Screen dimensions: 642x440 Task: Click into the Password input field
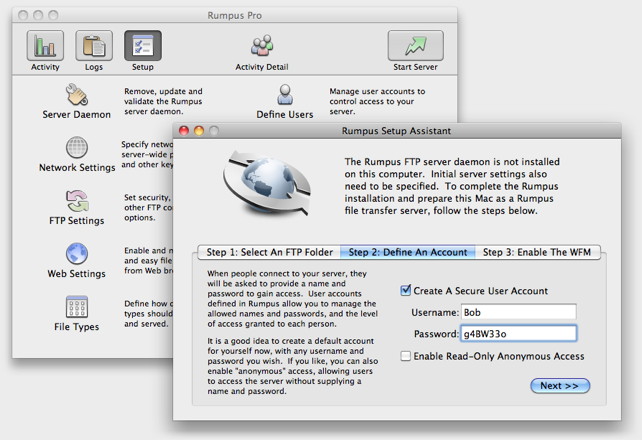pos(519,334)
